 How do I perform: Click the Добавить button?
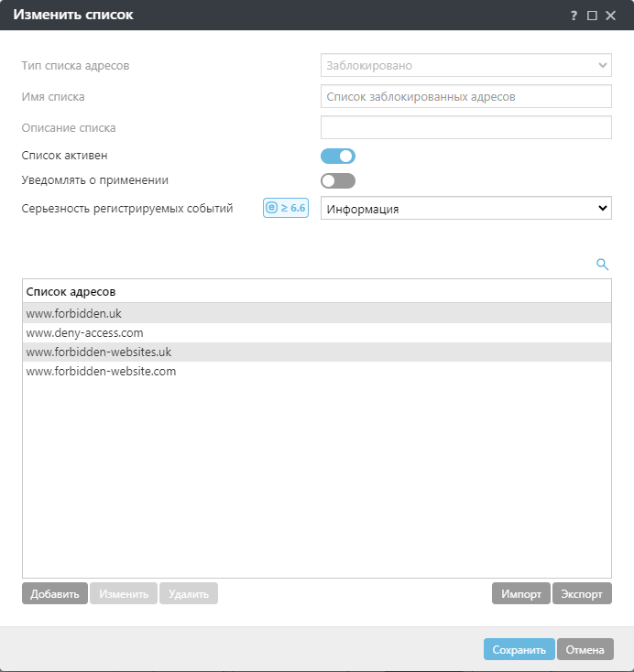55,594
